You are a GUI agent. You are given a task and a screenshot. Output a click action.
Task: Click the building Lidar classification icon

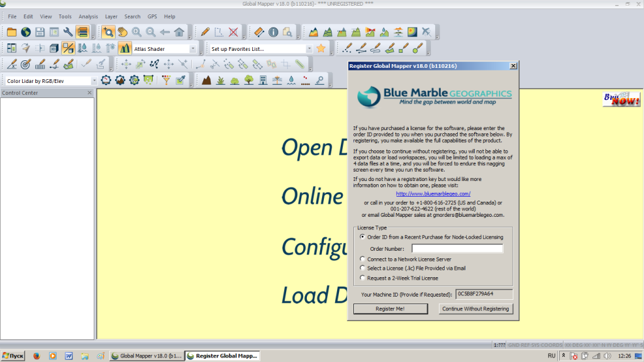coord(263,80)
